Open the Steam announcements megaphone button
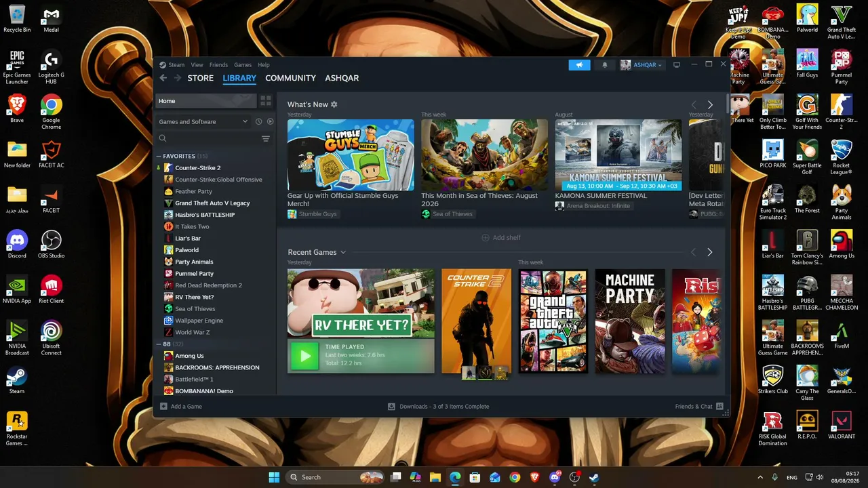 [579, 65]
